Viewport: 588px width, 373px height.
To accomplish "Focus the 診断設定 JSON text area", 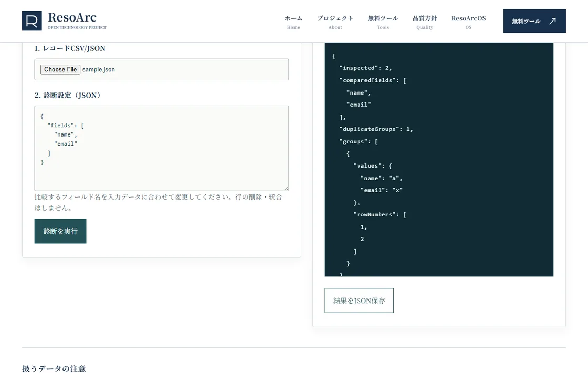I will click(162, 148).
